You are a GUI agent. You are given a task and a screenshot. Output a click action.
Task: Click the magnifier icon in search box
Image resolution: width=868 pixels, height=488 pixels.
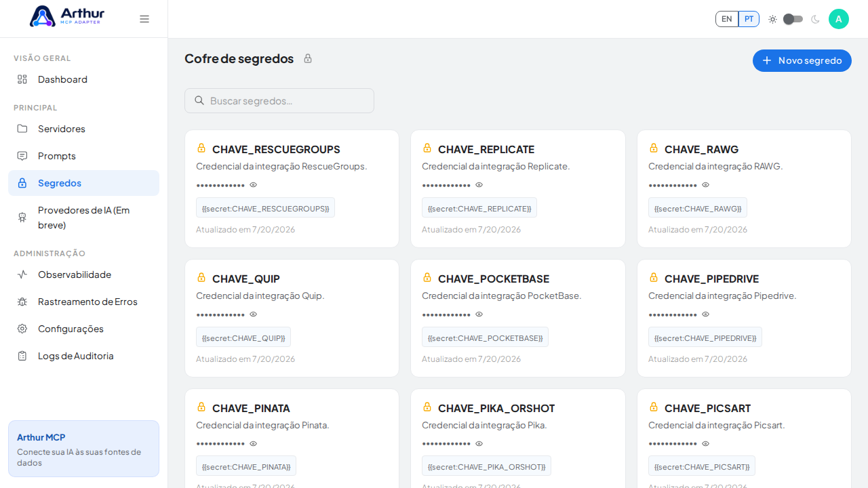click(x=199, y=100)
